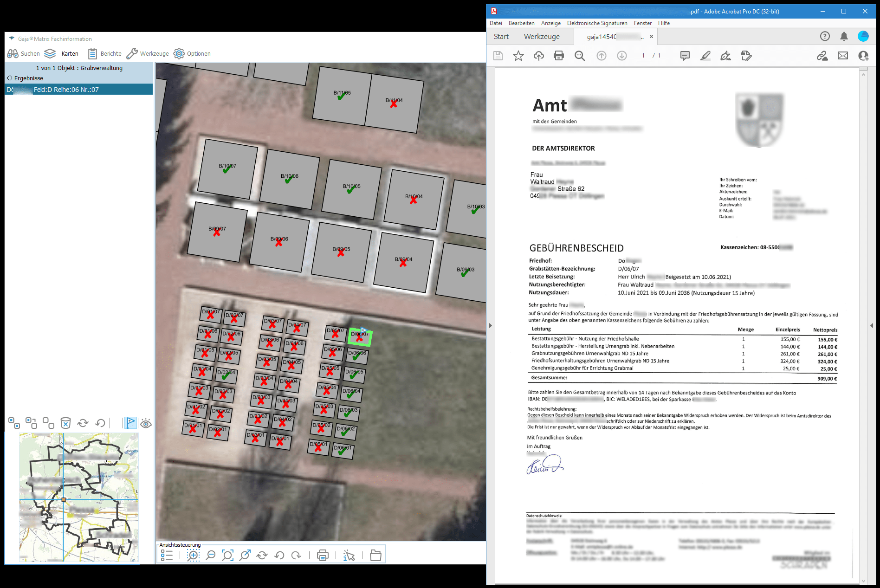Switch to the Werkzeuge tab in Acrobat
The image size is (880, 588).
(541, 37)
